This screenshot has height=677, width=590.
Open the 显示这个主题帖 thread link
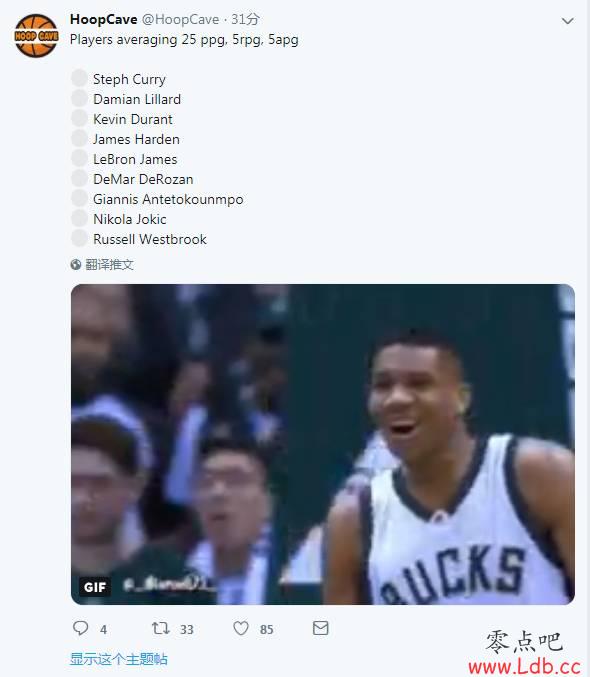[119, 659]
